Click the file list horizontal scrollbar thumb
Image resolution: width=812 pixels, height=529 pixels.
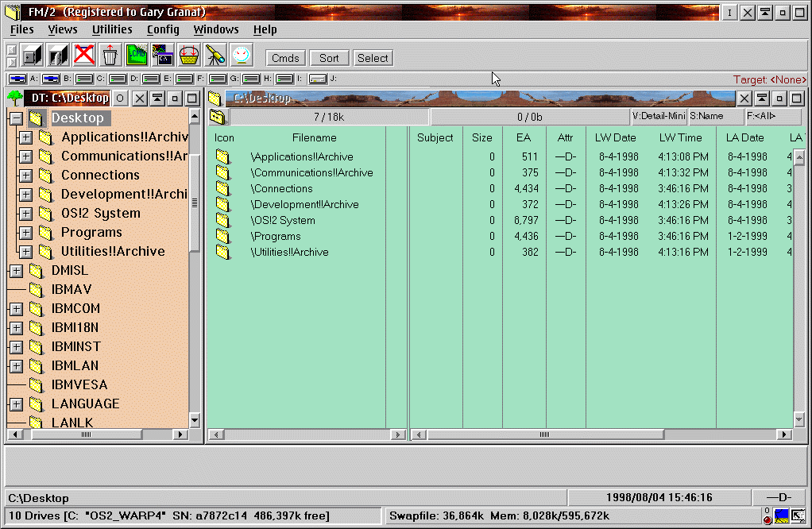pos(544,435)
